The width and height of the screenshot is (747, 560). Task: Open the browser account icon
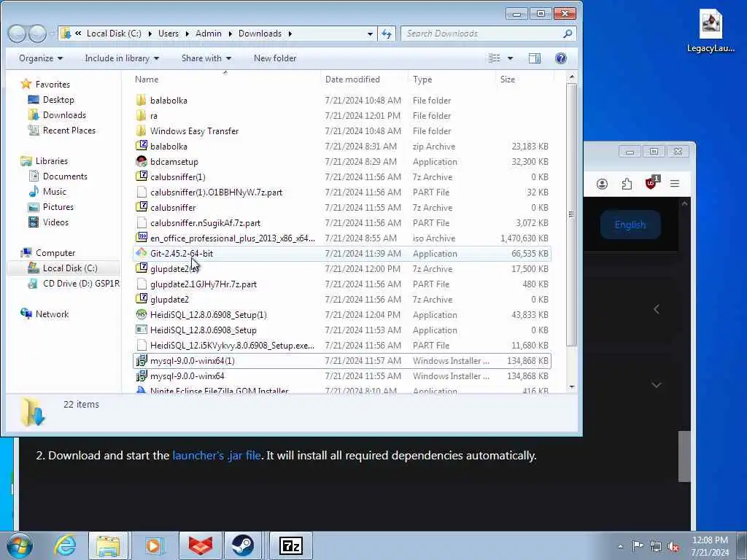pyautogui.click(x=602, y=184)
